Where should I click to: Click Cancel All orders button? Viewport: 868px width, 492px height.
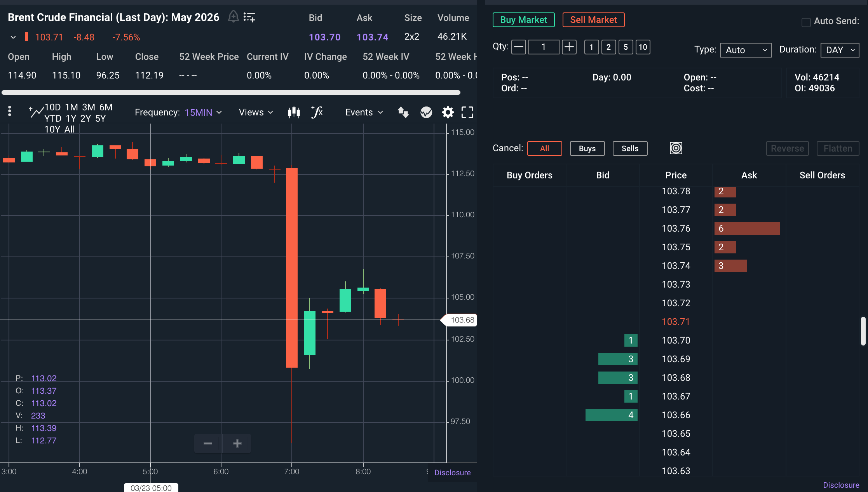point(544,148)
